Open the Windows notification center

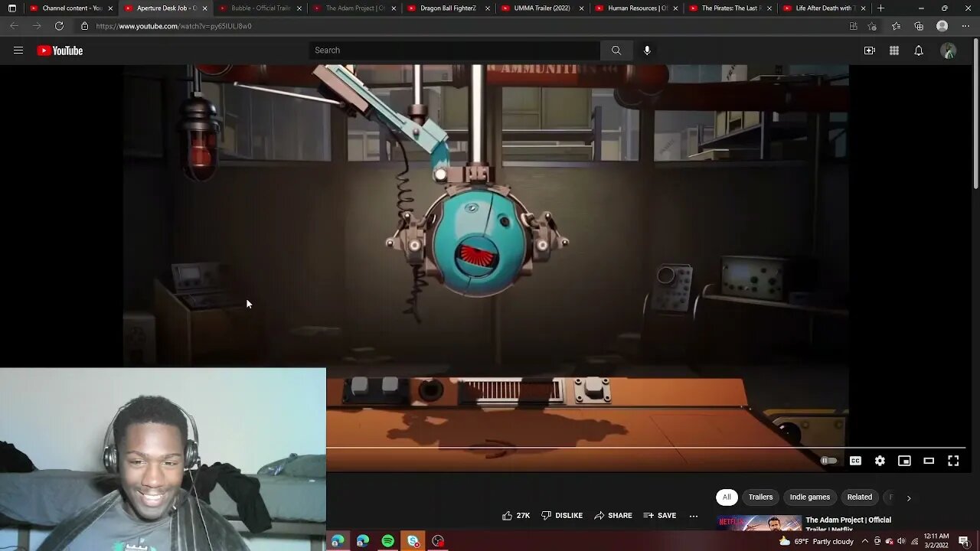click(964, 541)
